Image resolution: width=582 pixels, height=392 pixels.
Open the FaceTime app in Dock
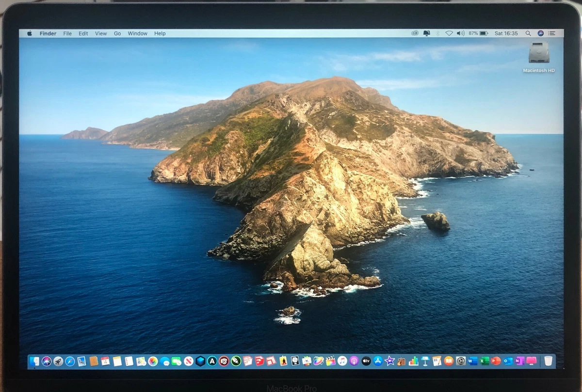coord(177,361)
